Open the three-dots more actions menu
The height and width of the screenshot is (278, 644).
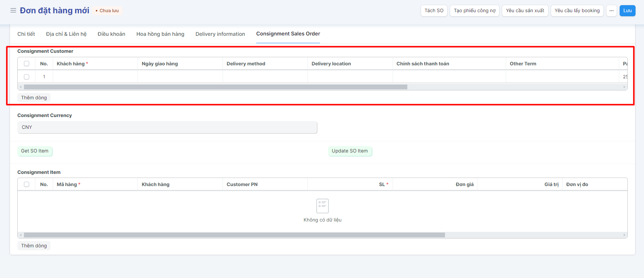(611, 11)
